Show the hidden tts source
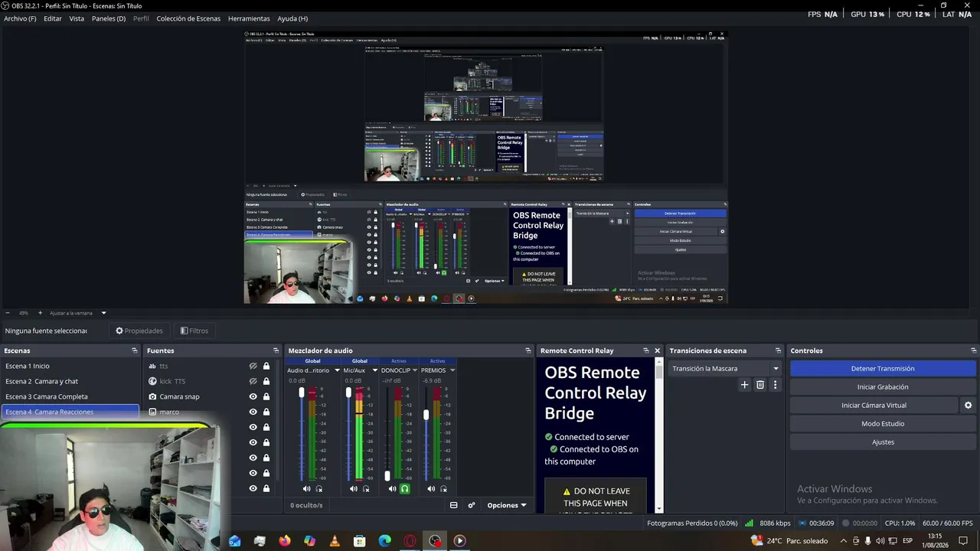 (253, 366)
